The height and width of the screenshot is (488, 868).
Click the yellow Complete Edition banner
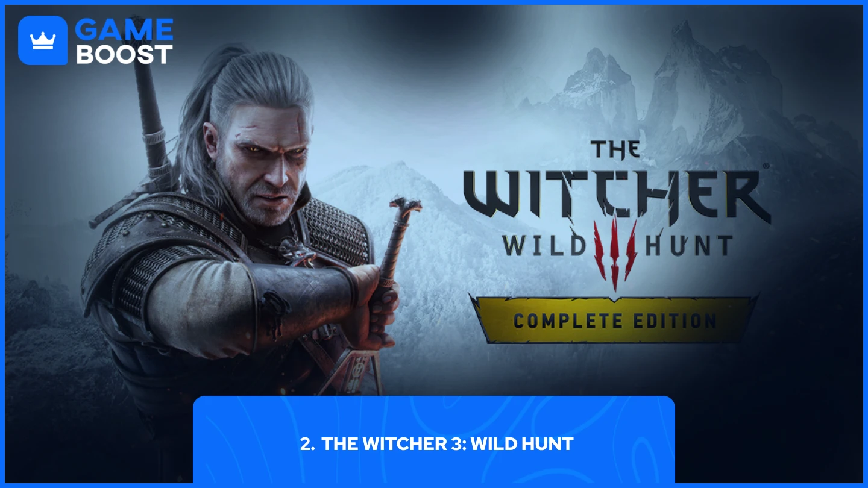(x=614, y=319)
